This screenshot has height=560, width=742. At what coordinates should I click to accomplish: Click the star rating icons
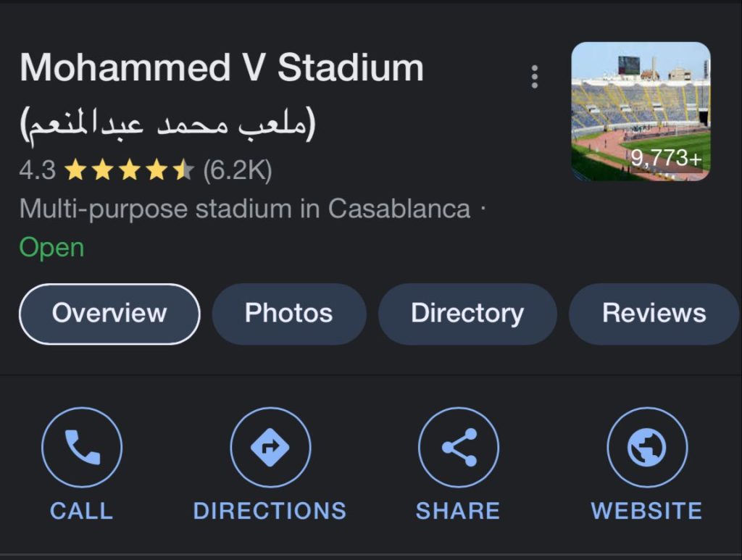(129, 170)
